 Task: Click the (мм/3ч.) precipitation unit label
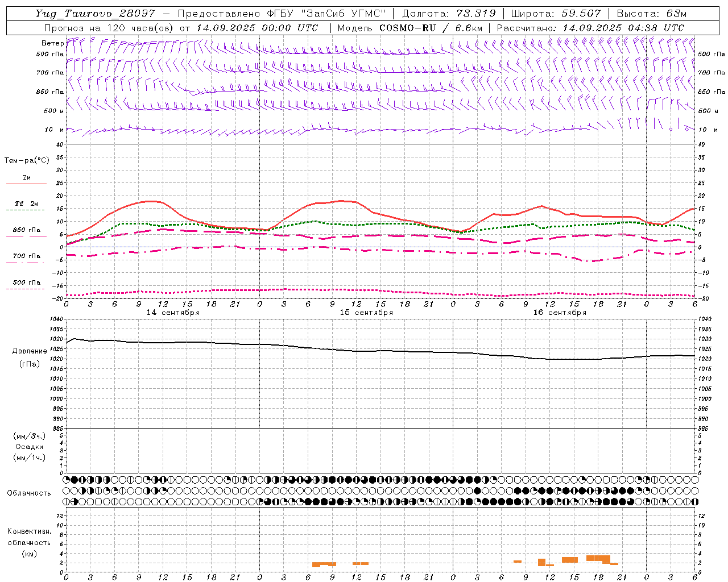click(x=30, y=436)
